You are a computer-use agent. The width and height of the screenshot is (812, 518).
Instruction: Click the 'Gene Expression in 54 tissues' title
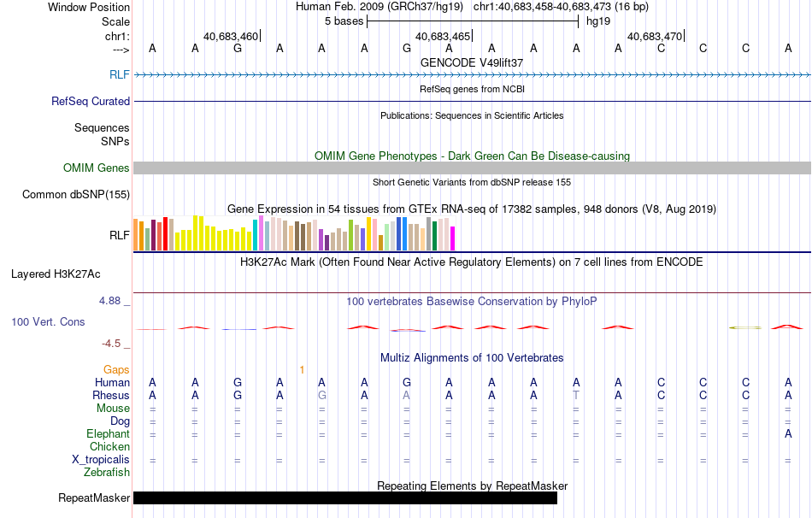[472, 209]
